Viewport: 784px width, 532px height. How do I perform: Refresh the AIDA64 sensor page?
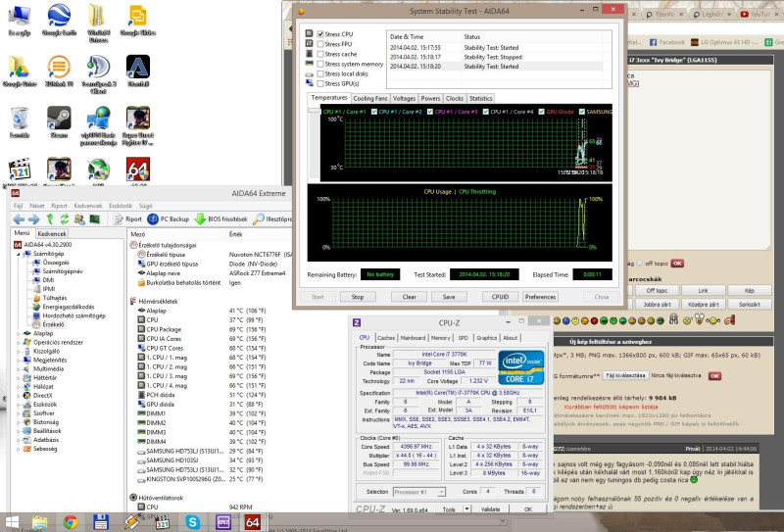pyautogui.click(x=65, y=219)
